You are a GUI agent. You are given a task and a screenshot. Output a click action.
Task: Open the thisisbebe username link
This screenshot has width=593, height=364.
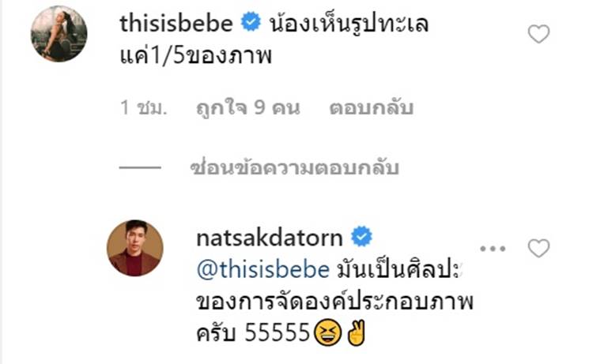(x=176, y=24)
